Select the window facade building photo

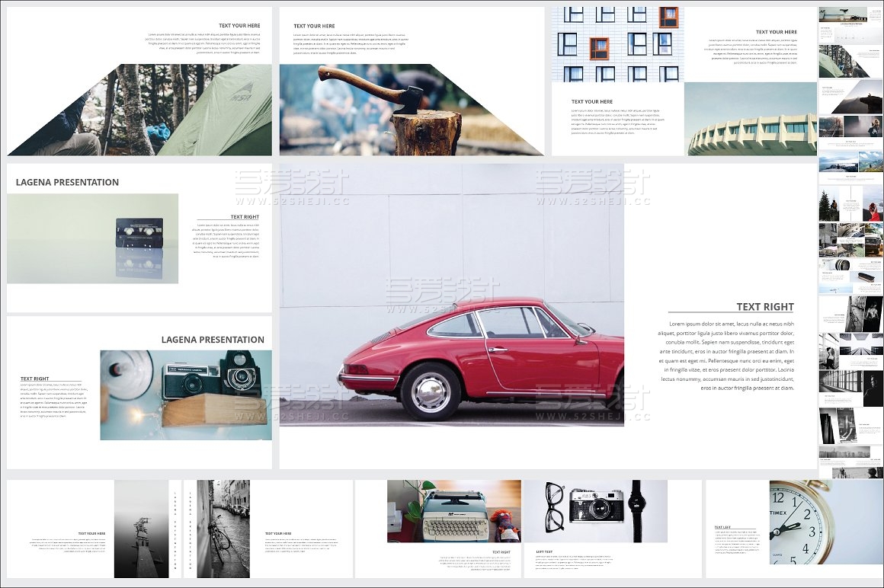617,44
